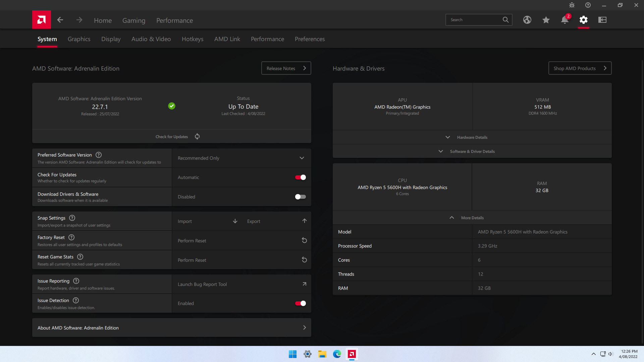Image resolution: width=644 pixels, height=362 pixels.
Task: Show help for Reset Game Stats
Action: [x=80, y=257]
